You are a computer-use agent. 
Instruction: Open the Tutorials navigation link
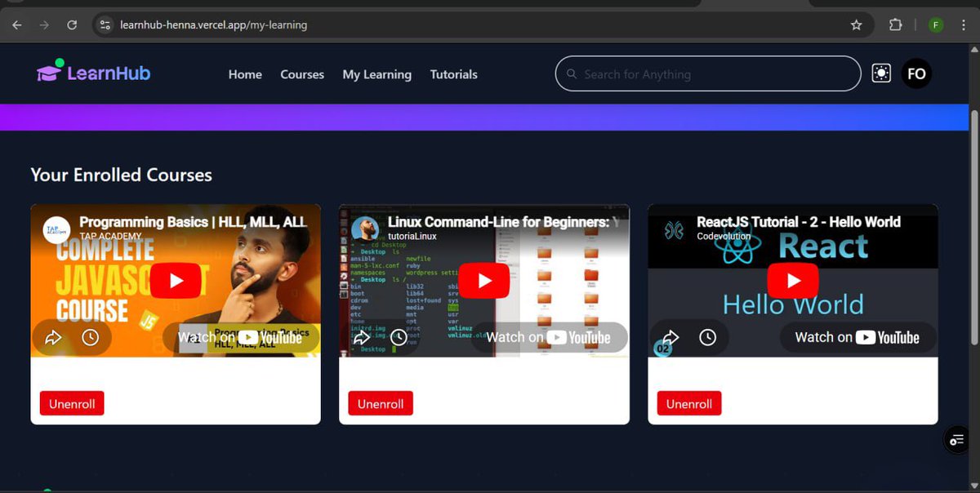pos(453,74)
